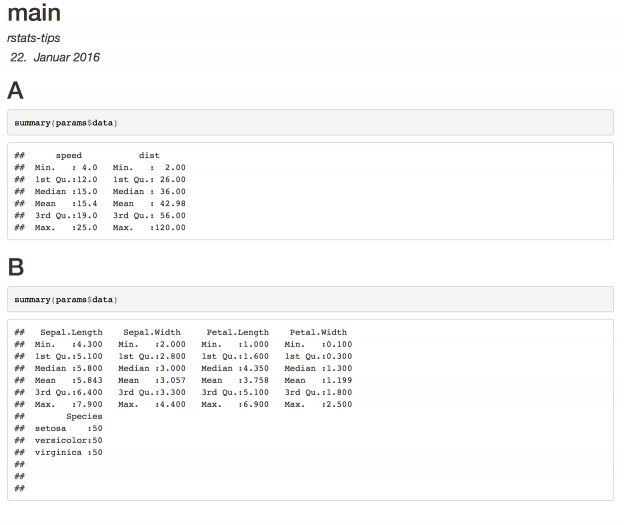
Task: Click the section heading 'B'
Action: coord(16,267)
